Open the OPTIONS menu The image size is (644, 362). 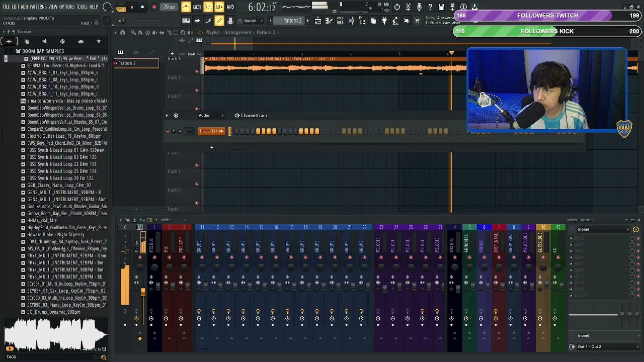67,7
